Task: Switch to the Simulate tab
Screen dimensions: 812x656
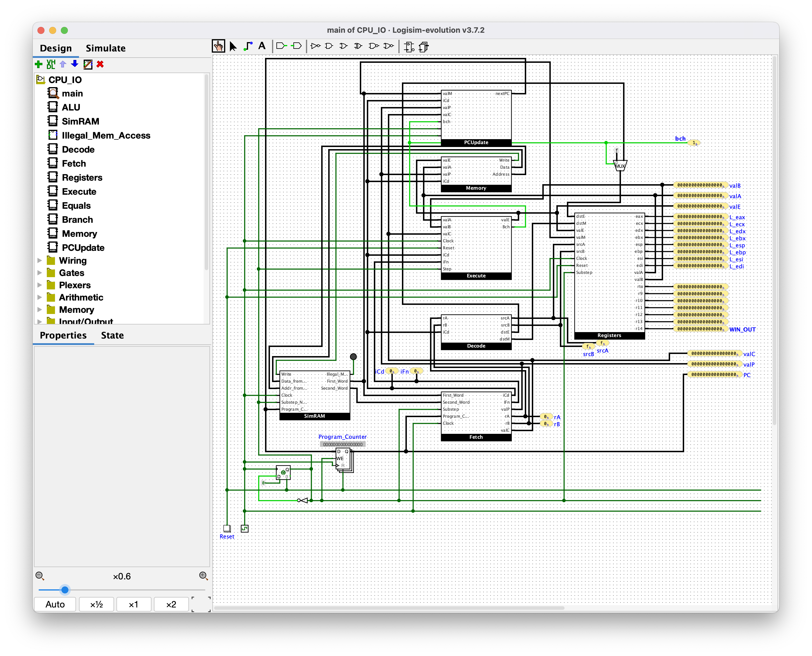Action: pyautogui.click(x=106, y=48)
